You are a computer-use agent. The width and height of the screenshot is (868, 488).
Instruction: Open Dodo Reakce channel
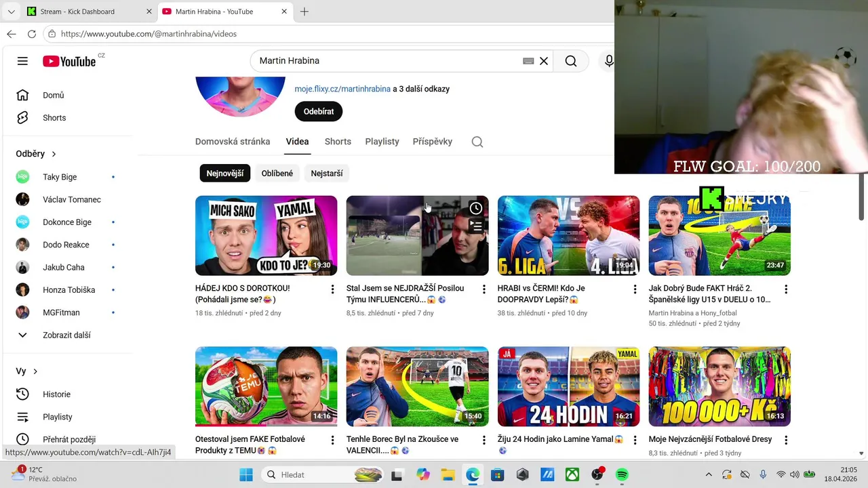coord(66,245)
